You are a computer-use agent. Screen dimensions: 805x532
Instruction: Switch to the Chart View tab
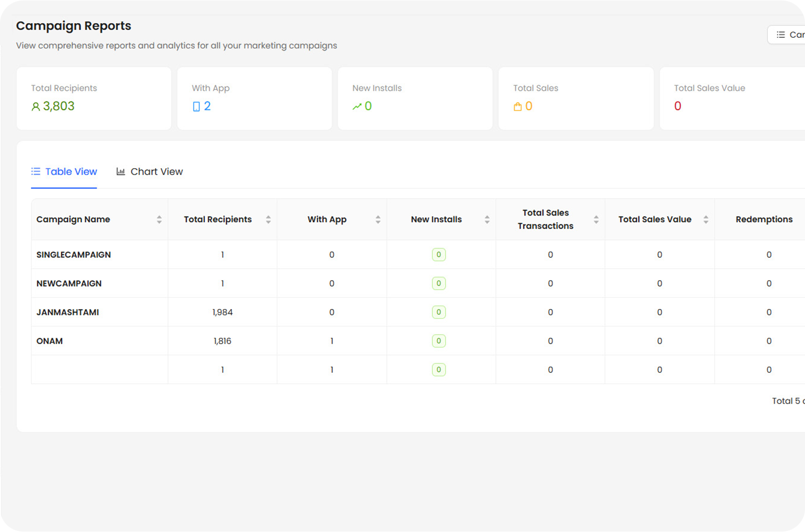point(150,172)
